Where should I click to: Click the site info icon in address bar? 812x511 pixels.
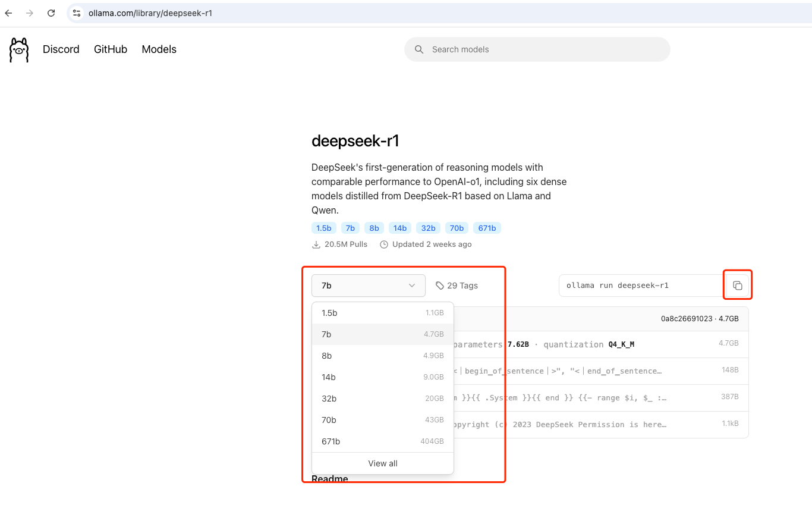(77, 13)
